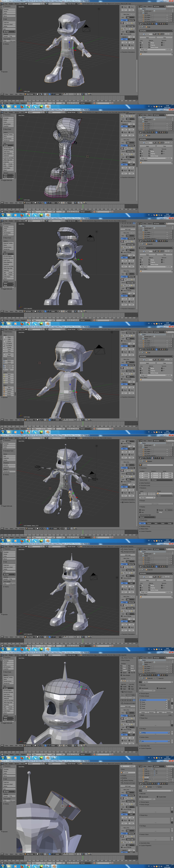Image resolution: width=174 pixels, height=868 pixels.
Task: Expand Transform Locks panel in armature screenshot
Action: [x=145, y=486]
